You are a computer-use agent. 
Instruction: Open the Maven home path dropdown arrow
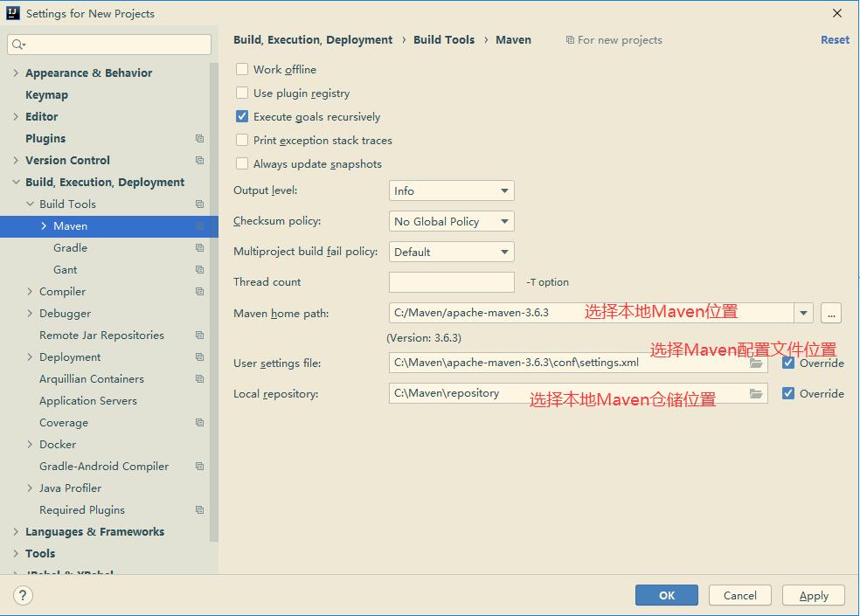[x=802, y=313]
